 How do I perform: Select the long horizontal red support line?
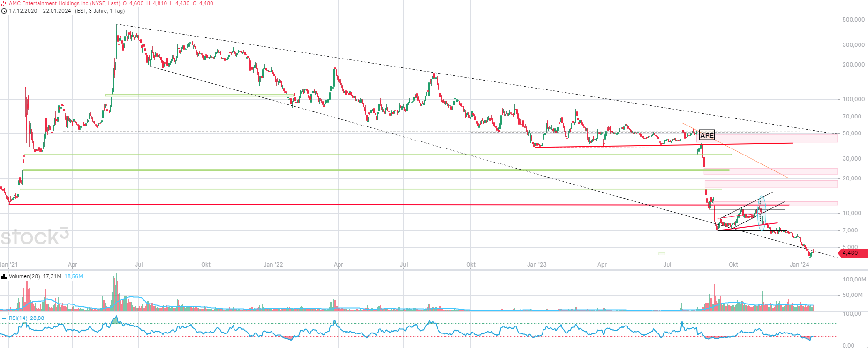click(328, 205)
